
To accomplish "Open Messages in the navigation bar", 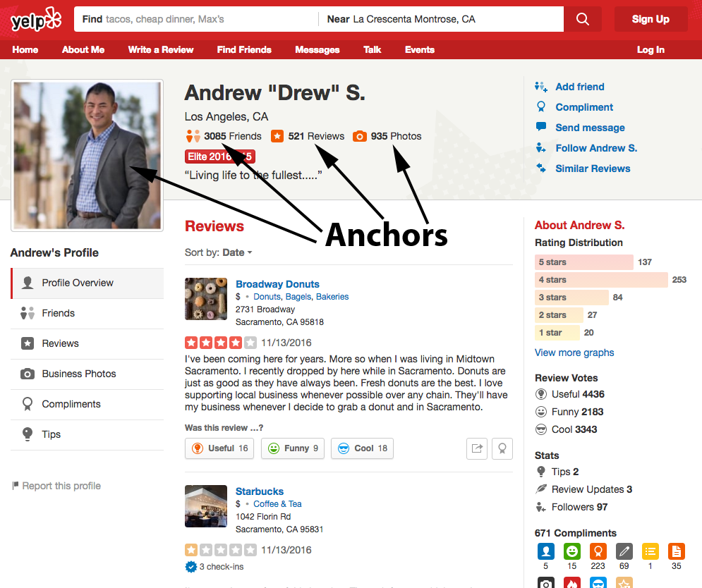I will (x=317, y=49).
